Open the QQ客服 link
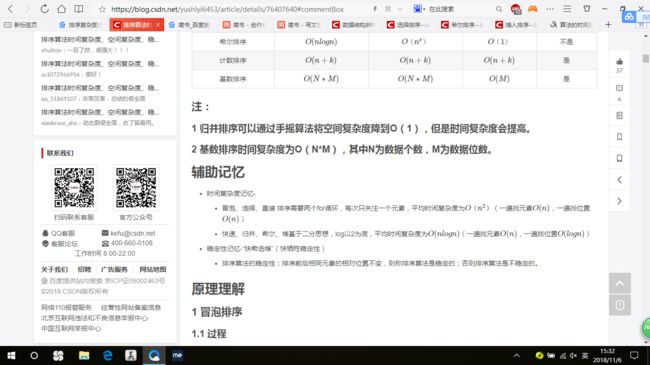650x365 pixels. 58,233
